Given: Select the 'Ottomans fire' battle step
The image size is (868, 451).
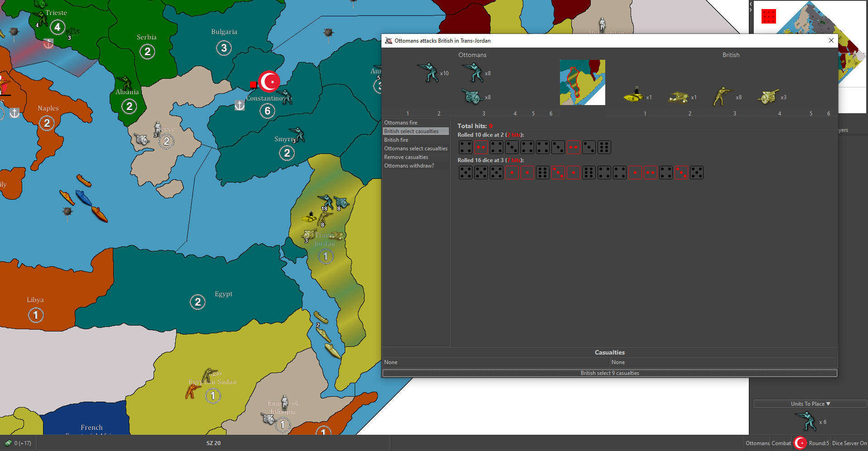Looking at the screenshot, I should click(415, 123).
